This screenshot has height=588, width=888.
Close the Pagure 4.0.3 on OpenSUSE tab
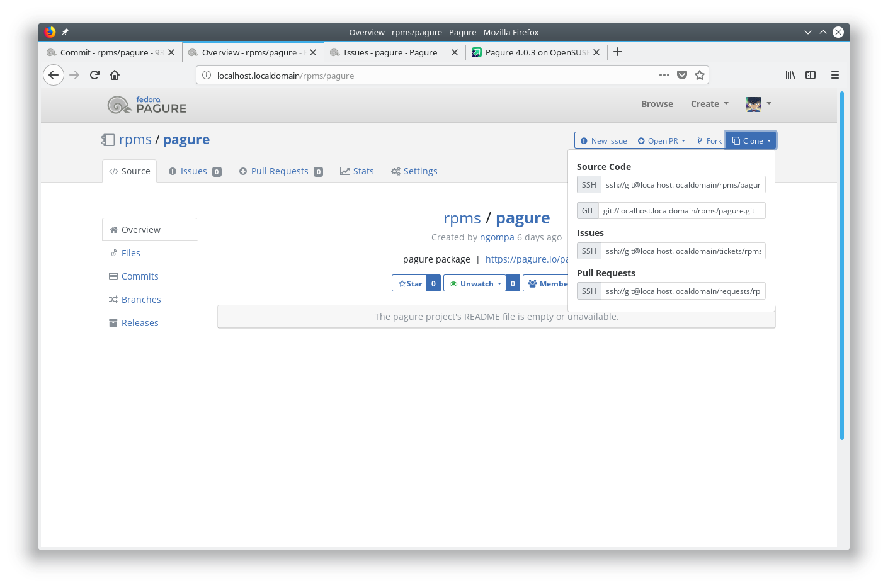(x=596, y=52)
